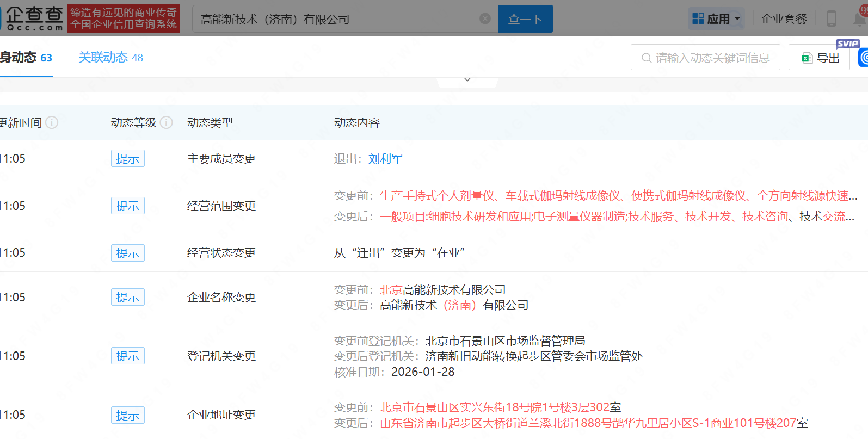Expand truncated 经营范围变更 change-before text
This screenshot has height=439, width=868.
pyautogui.click(x=852, y=196)
